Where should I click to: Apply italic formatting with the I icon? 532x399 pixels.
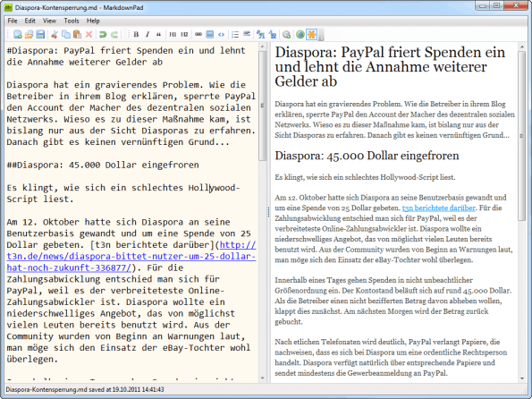[x=148, y=34]
